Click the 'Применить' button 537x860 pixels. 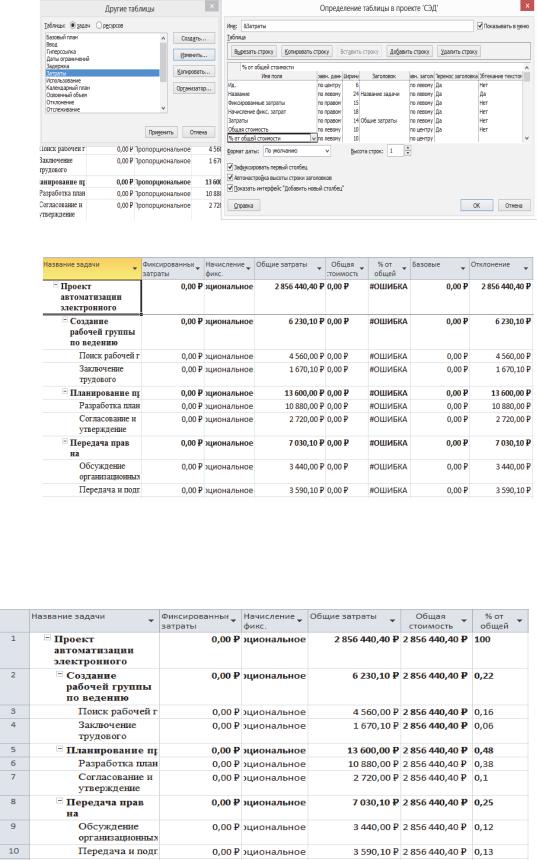tap(161, 132)
